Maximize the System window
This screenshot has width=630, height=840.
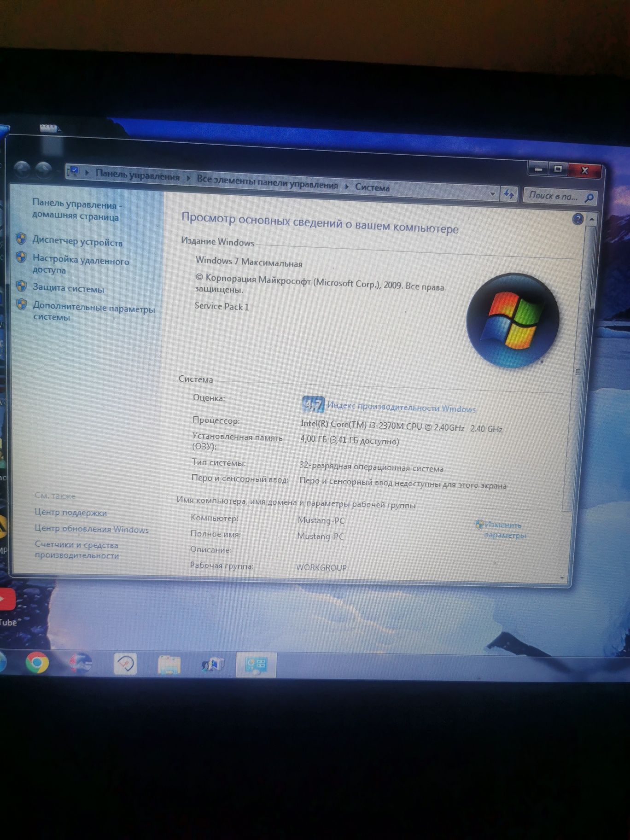[x=558, y=169]
